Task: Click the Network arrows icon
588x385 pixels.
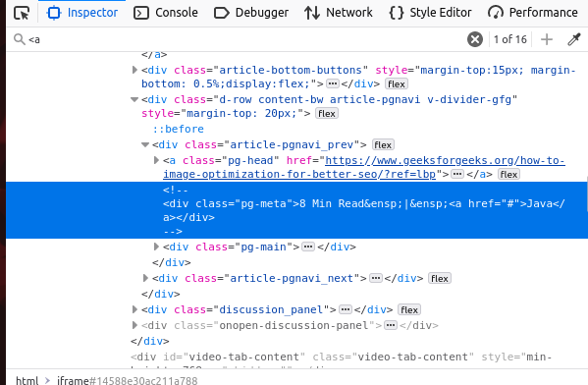Action: pos(312,13)
